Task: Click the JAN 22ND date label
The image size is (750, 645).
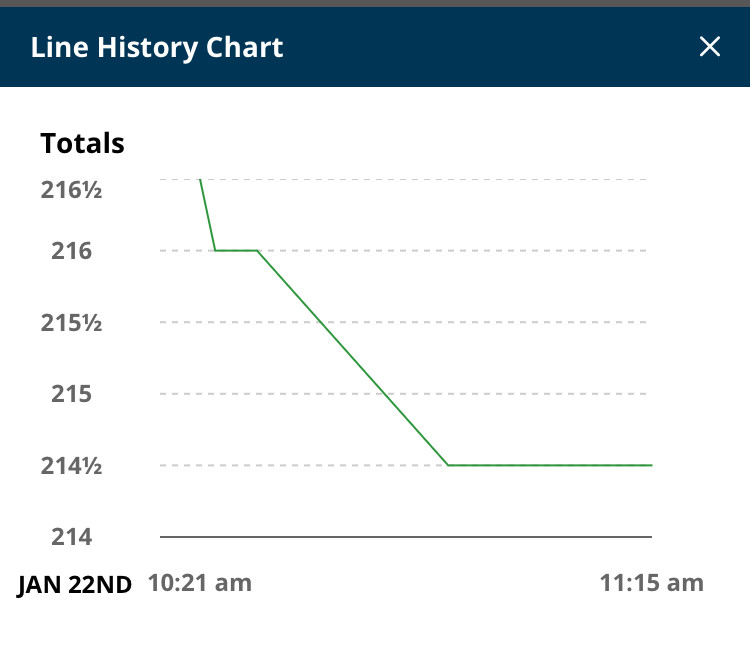Action: (x=75, y=584)
